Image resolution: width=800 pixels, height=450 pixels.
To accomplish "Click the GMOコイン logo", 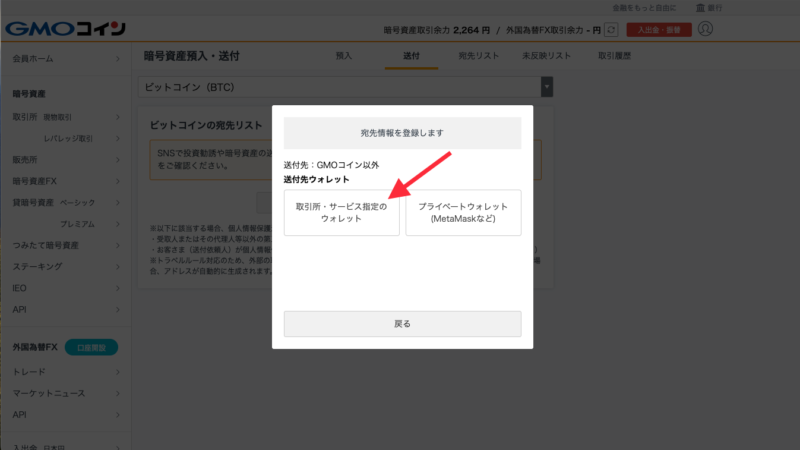I will (x=65, y=29).
